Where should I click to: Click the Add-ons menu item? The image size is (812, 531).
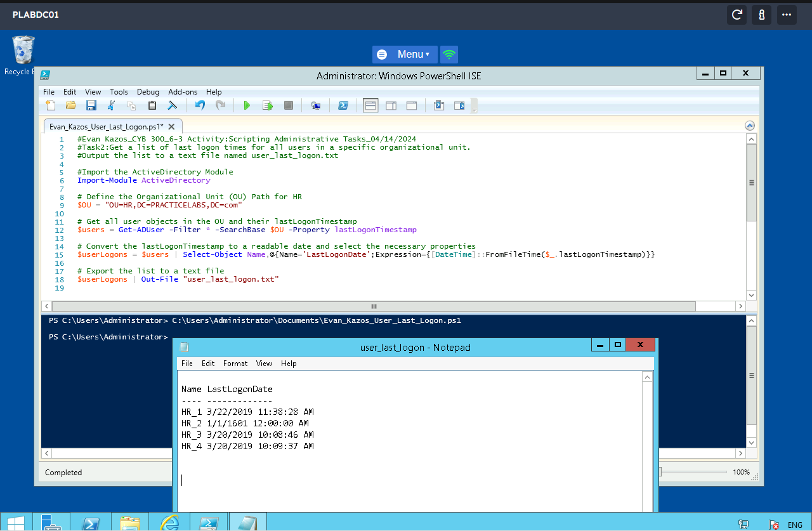tap(183, 91)
